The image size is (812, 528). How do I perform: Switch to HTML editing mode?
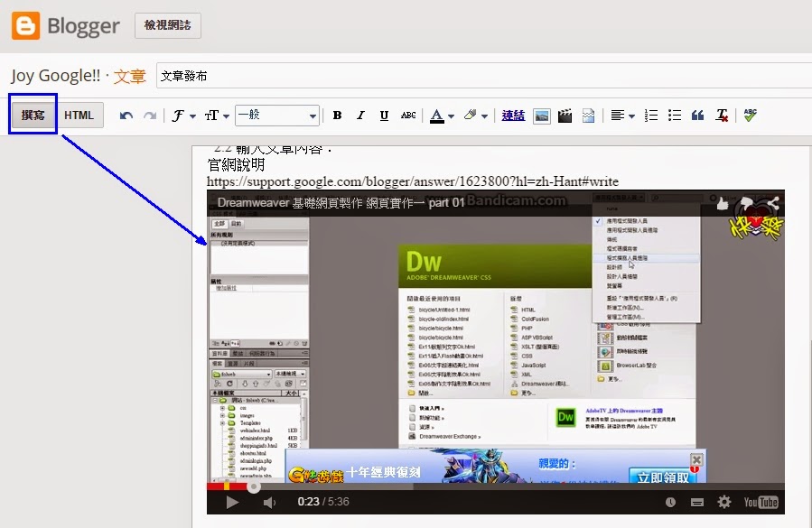click(x=79, y=115)
